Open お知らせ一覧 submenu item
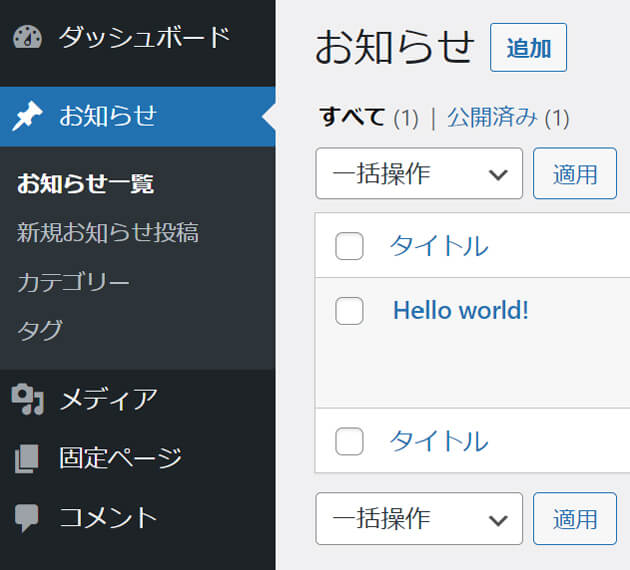 (85, 184)
